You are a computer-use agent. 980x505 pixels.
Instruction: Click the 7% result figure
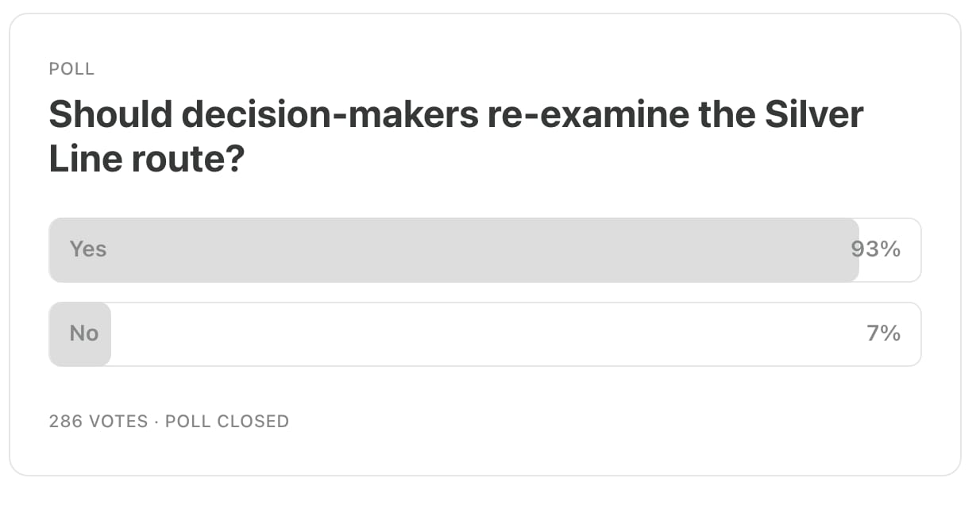(884, 333)
